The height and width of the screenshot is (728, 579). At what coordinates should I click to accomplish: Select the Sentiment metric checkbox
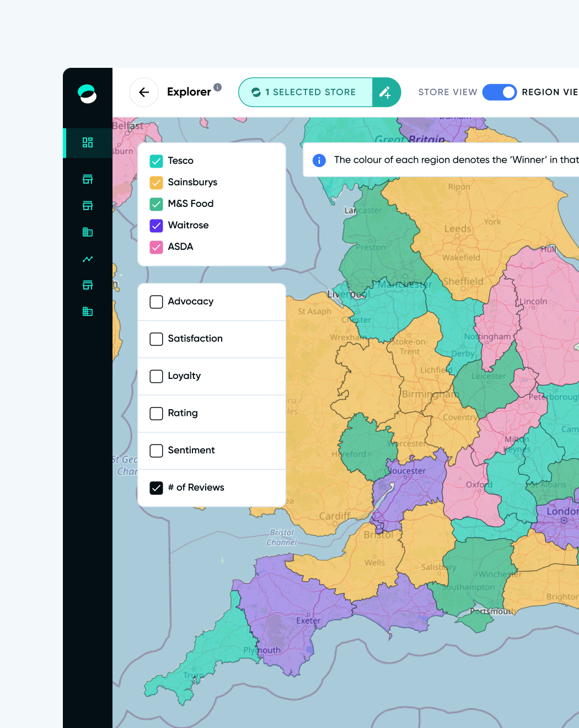(157, 451)
